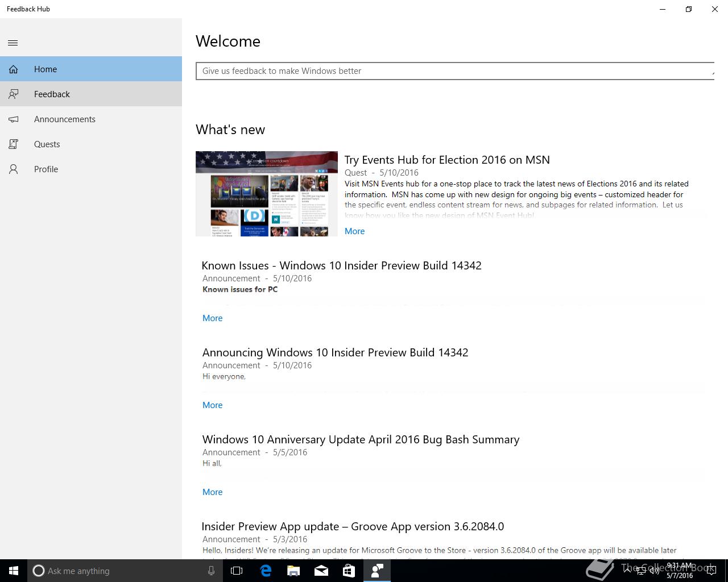
Task: Go to the Announcements label
Action: pos(65,119)
